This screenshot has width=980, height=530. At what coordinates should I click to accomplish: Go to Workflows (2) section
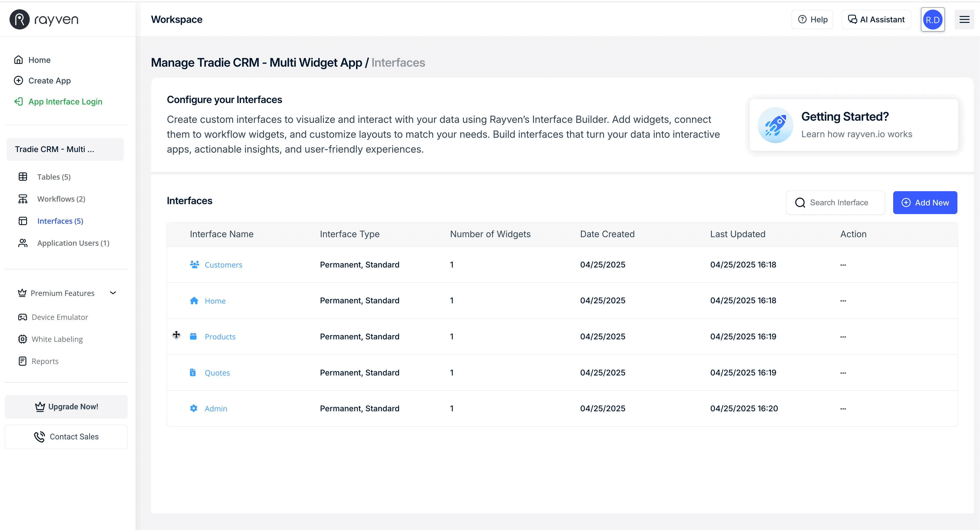tap(61, 199)
